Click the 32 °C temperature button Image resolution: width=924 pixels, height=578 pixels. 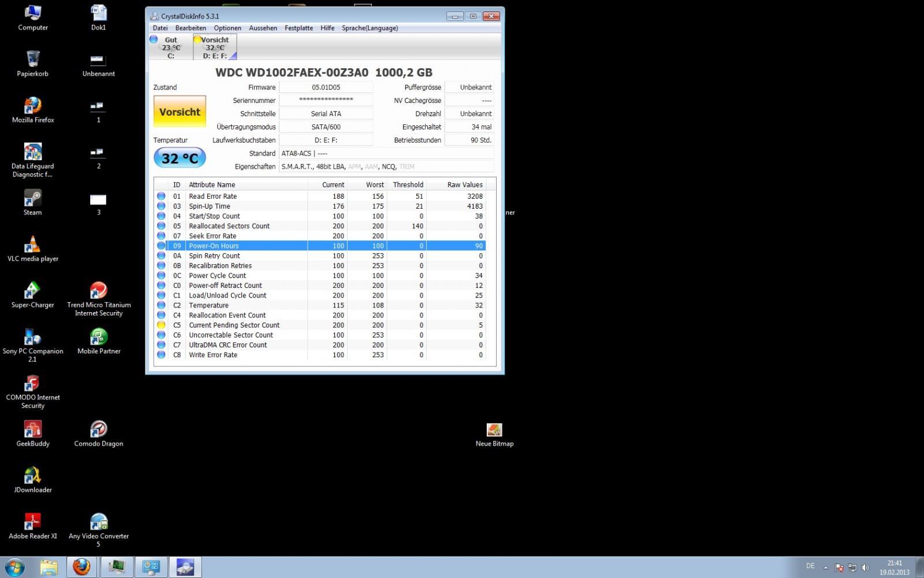(x=180, y=158)
